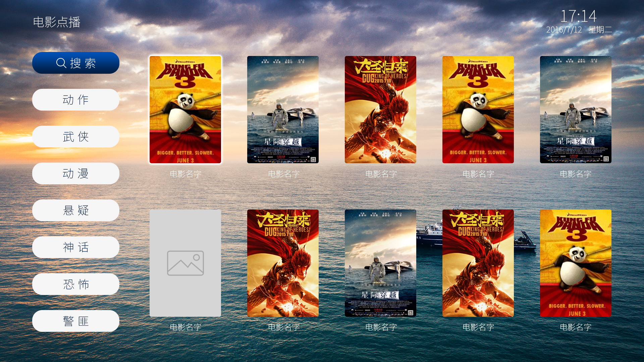Click the 星期二 weekday text
The width and height of the screenshot is (644, 362).
coord(600,29)
